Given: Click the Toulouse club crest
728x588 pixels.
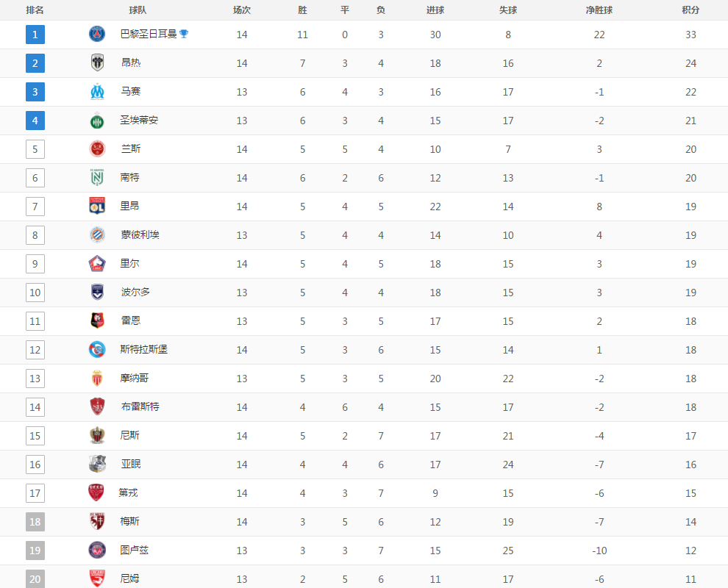Looking at the screenshot, I should 97,550.
